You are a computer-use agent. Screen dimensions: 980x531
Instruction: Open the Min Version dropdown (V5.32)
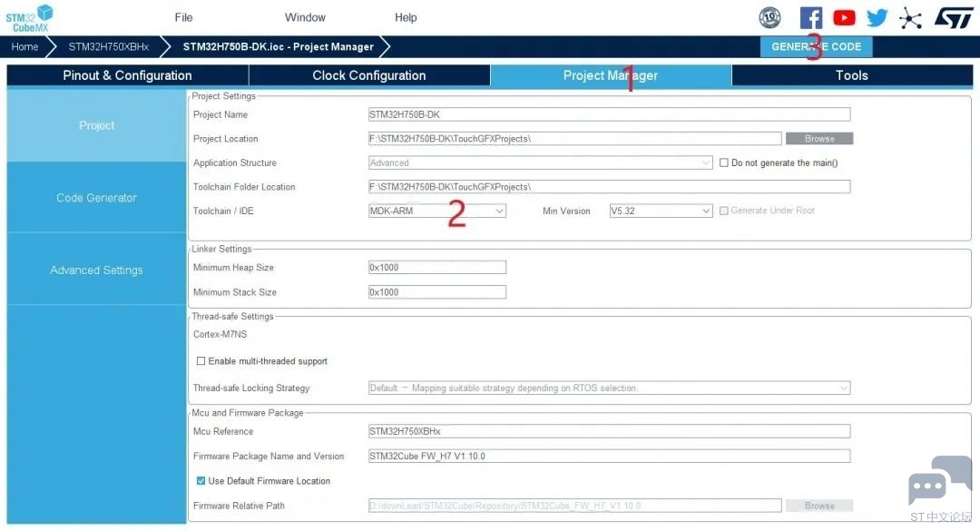coord(661,211)
